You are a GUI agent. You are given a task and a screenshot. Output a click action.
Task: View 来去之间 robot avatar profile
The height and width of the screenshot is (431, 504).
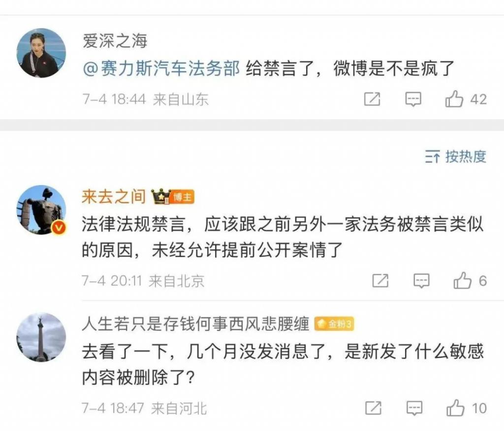pos(41,210)
